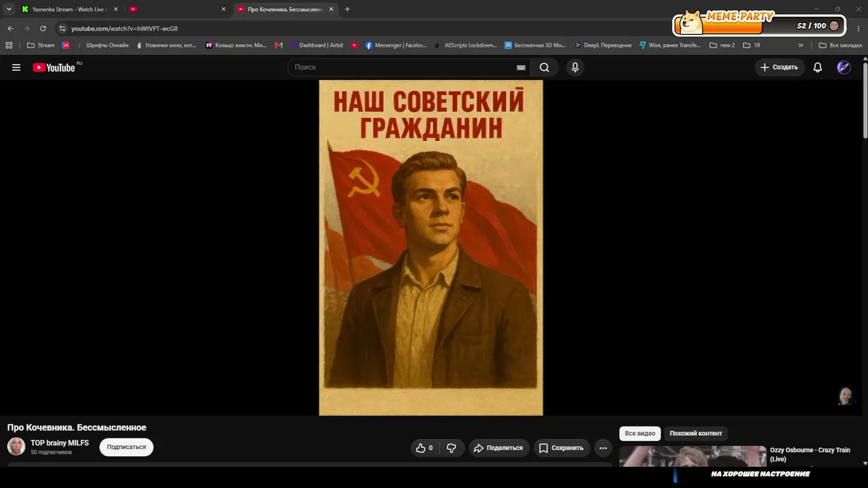Open the Messenger Facebook bookmark
The height and width of the screenshot is (488, 868).
coord(396,45)
